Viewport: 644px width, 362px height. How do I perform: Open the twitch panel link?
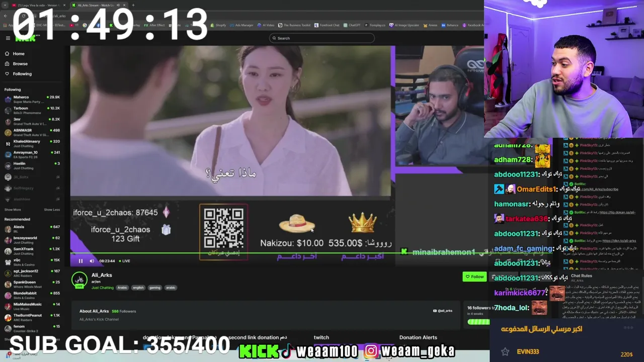[x=321, y=337]
